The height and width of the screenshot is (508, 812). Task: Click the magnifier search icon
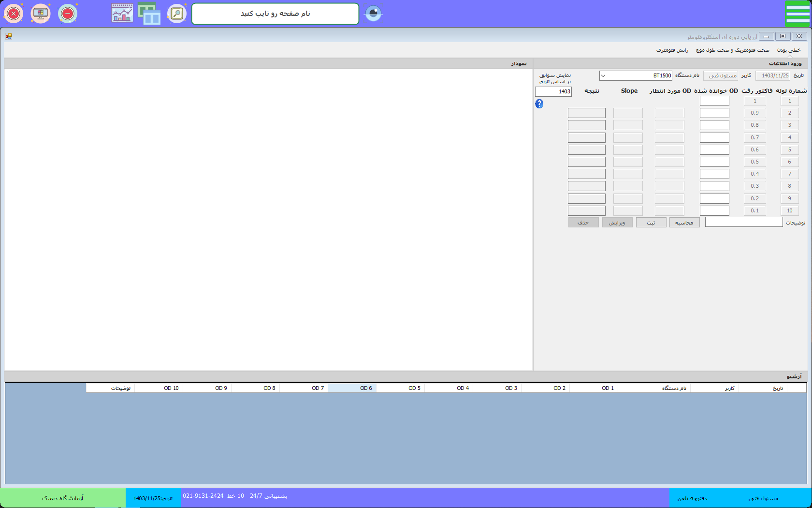pos(177,14)
